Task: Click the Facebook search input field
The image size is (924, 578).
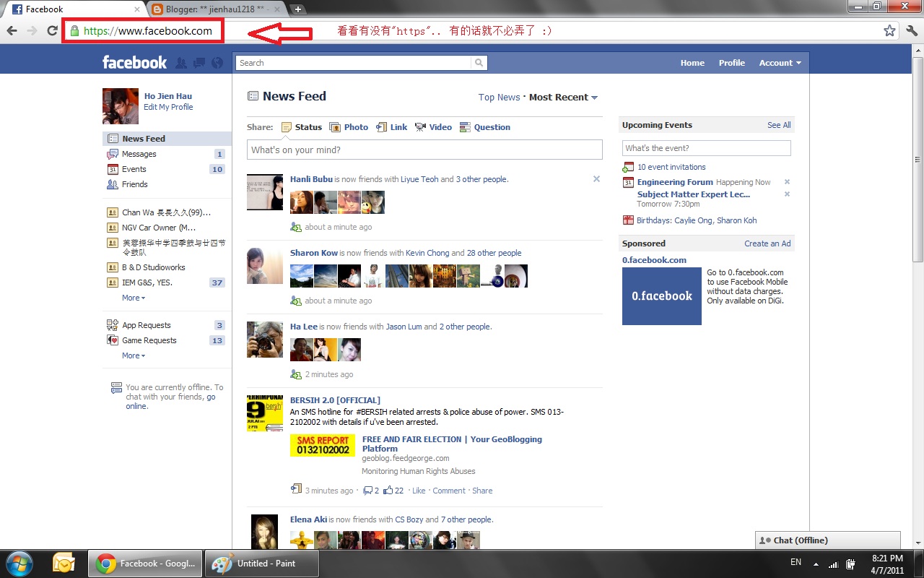Action: [x=354, y=63]
